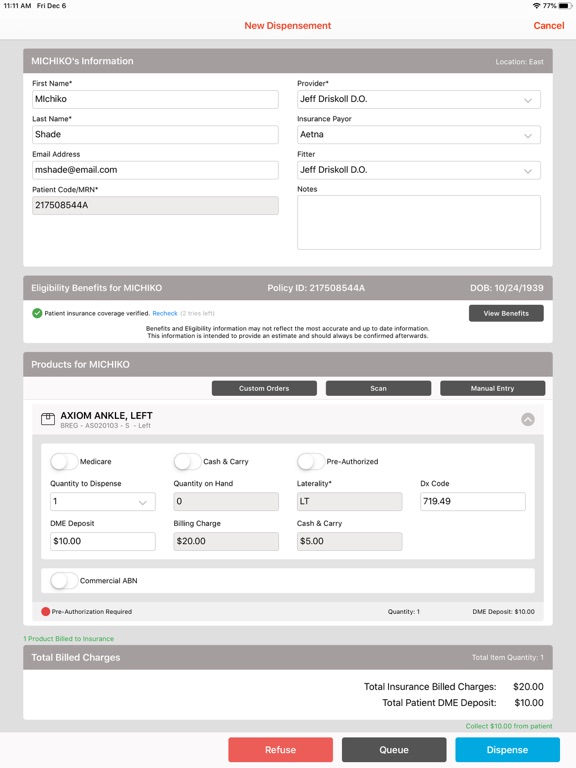The image size is (576, 768).
Task: Click the product box icon beside AXIOM ANKLE
Action: click(x=48, y=419)
